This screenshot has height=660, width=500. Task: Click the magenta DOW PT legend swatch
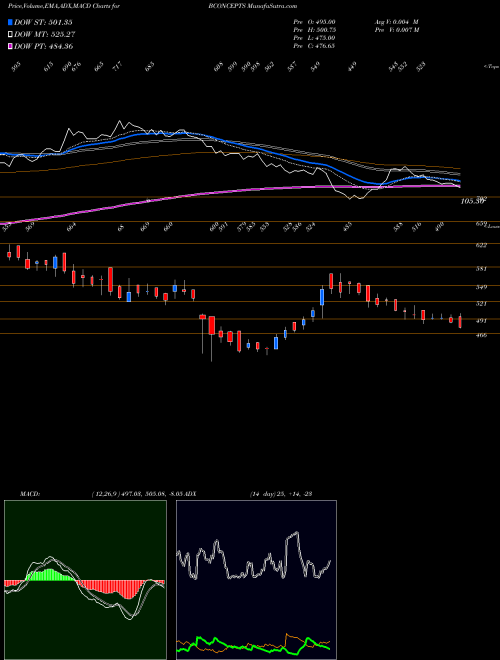10,46
